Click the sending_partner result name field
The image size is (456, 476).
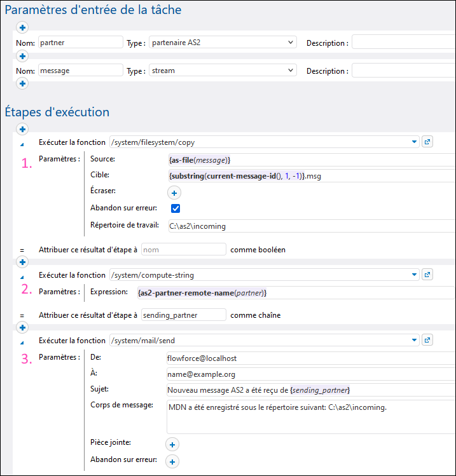click(x=183, y=315)
